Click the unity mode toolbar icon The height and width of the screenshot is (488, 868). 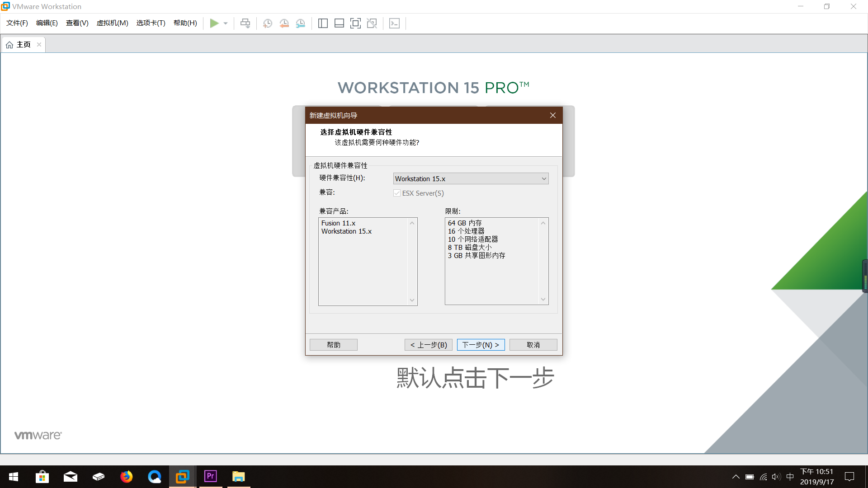pos(372,23)
